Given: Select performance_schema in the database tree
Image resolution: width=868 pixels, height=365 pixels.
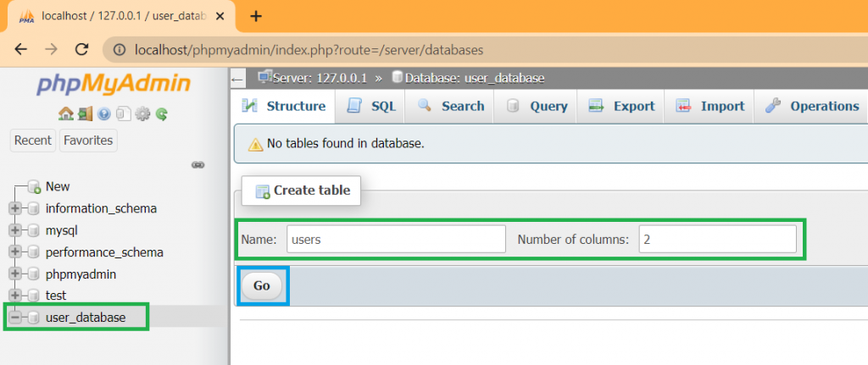Looking at the screenshot, I should pos(104,252).
